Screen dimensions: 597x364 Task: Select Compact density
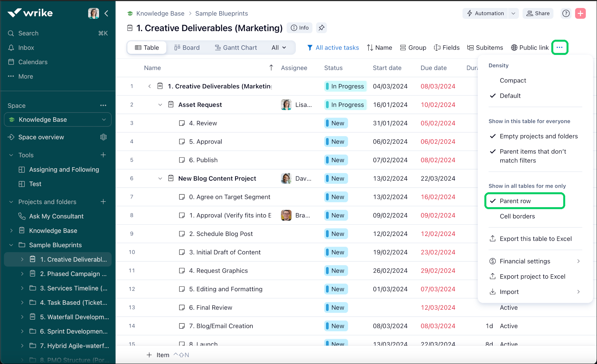(513, 80)
